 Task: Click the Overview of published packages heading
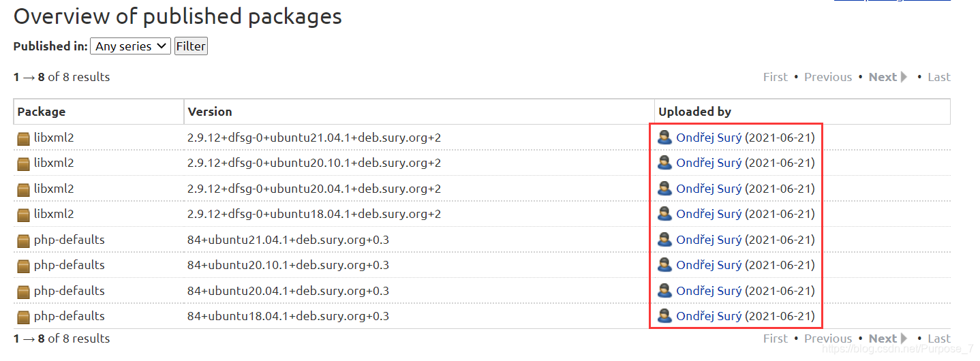tap(178, 17)
